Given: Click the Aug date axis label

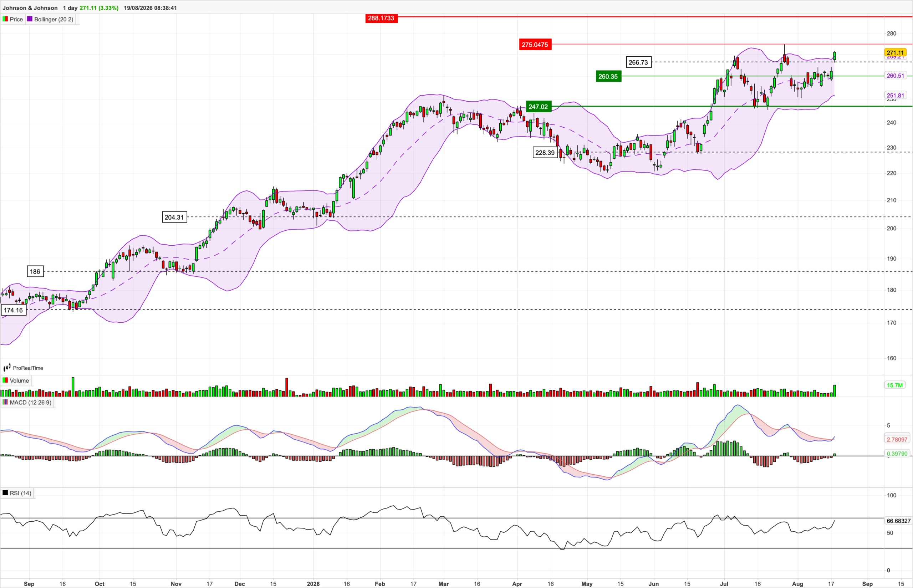Looking at the screenshot, I should point(798,584).
